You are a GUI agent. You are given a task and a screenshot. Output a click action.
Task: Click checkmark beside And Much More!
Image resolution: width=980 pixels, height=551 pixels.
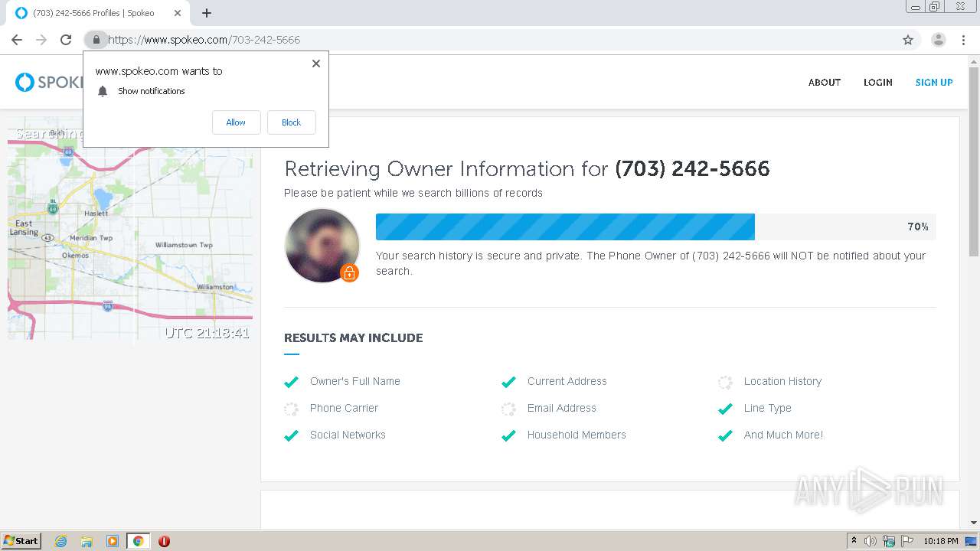pyautogui.click(x=725, y=435)
